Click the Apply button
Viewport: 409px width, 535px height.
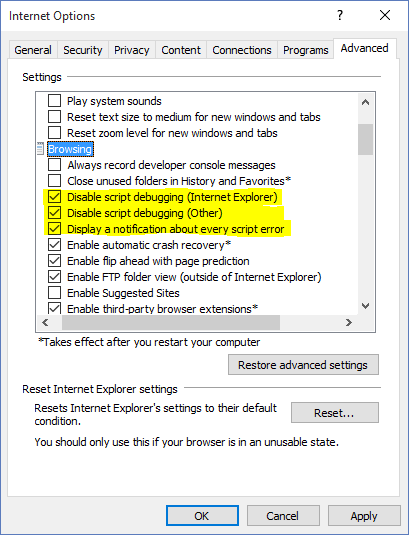pyautogui.click(x=364, y=516)
